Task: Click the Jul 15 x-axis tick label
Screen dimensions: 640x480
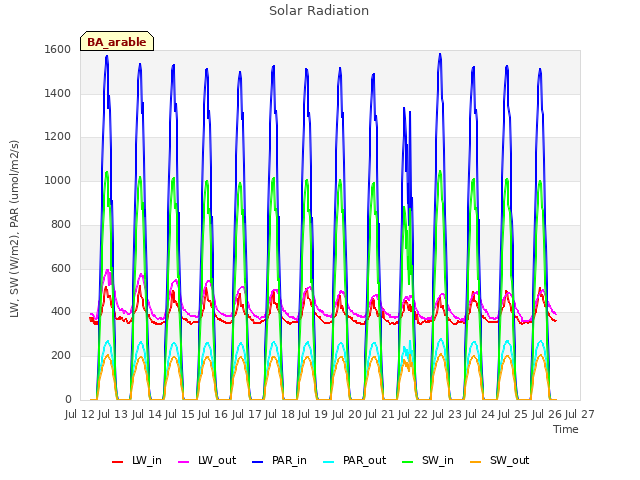Action: [x=180, y=414]
